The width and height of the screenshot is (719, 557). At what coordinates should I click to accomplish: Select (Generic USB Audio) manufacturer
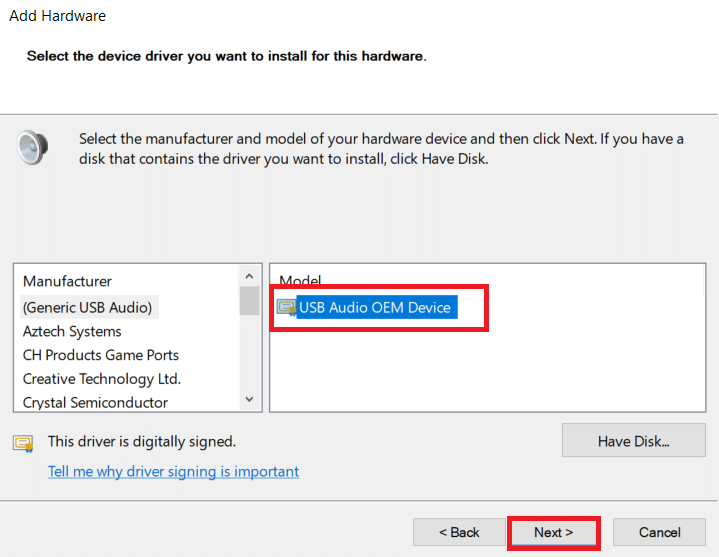[88, 307]
